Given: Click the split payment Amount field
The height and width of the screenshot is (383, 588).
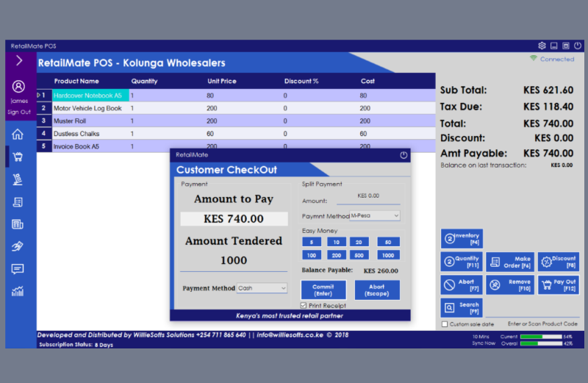Looking at the screenshot, I should click(368, 198).
